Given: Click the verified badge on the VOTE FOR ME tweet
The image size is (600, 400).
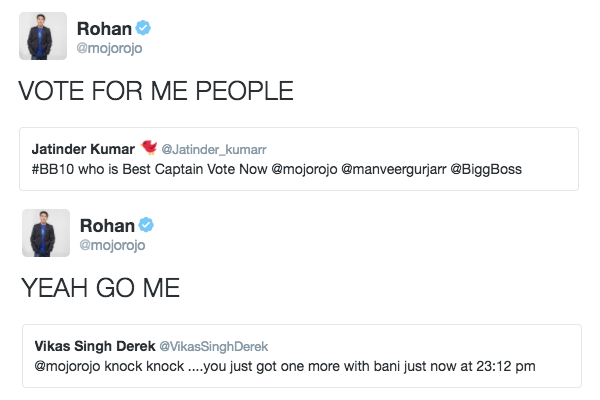Looking at the screenshot, I should click(x=144, y=28).
